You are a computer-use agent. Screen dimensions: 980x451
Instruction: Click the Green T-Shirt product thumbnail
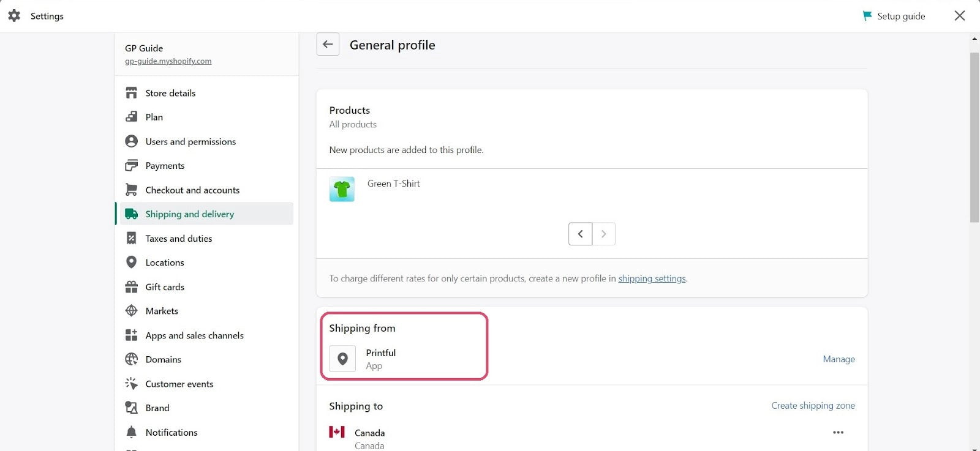342,190
